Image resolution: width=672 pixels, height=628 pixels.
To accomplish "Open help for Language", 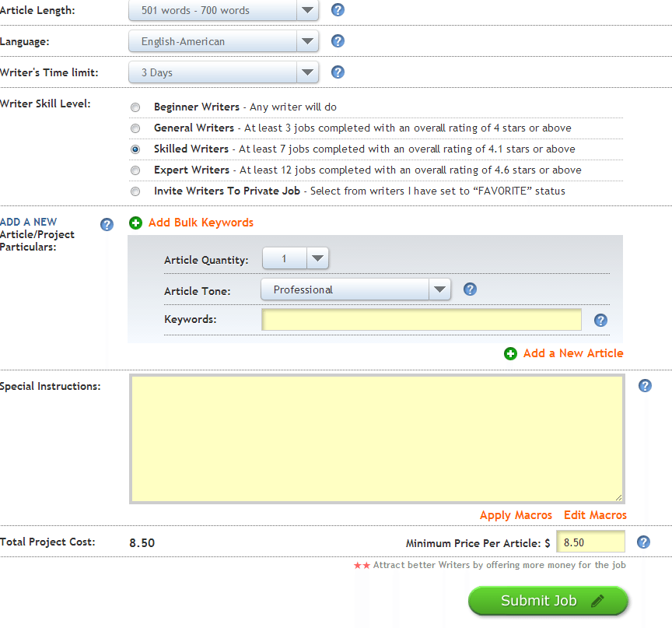I will point(338,41).
